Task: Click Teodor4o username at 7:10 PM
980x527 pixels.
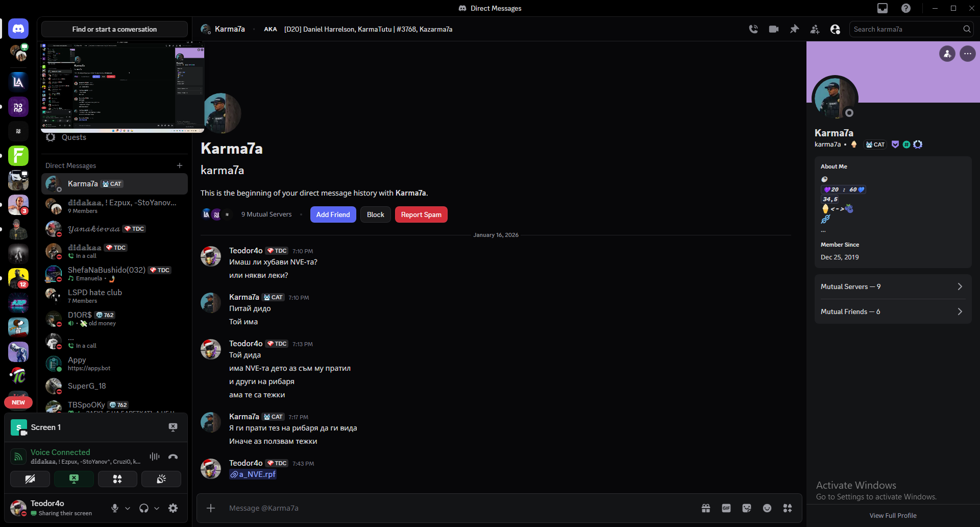Action: [246, 251]
